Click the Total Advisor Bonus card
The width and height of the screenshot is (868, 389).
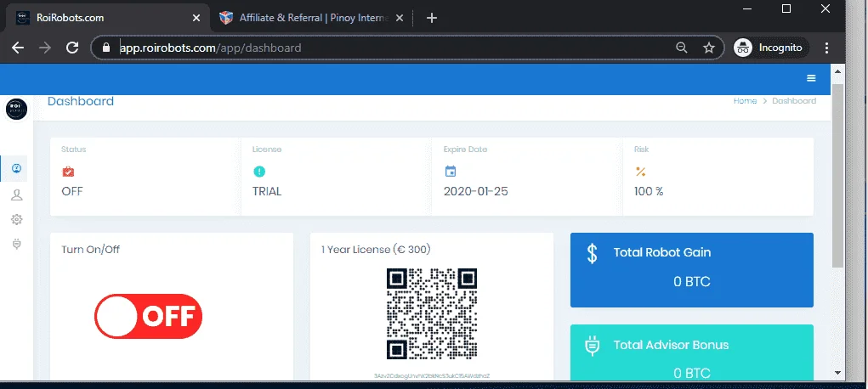coord(691,352)
